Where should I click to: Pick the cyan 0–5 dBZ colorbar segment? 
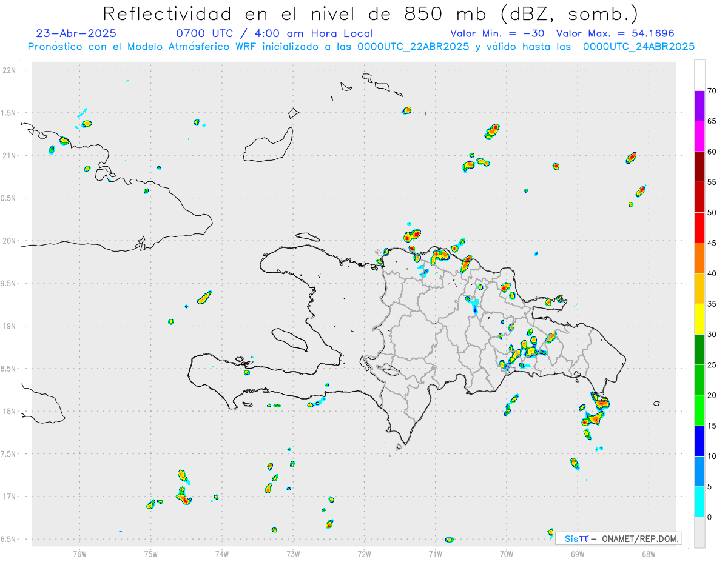pos(699,502)
